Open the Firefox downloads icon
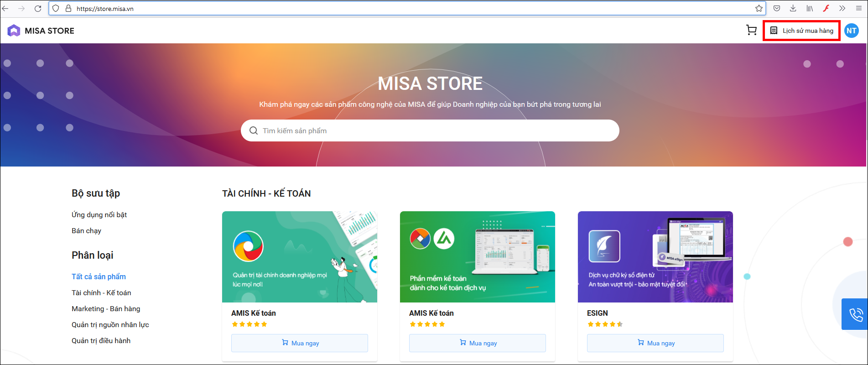Screen dimensions: 868x365 point(793,9)
